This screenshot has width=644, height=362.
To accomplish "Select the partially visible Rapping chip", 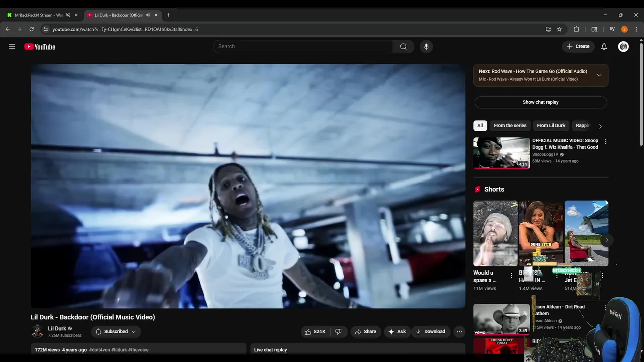I will click(x=583, y=126).
